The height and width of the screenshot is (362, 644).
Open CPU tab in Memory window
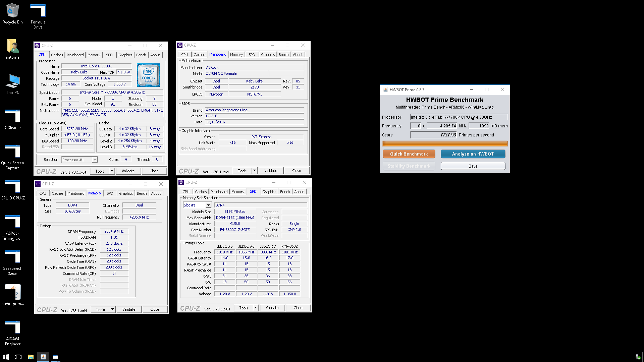click(x=43, y=193)
